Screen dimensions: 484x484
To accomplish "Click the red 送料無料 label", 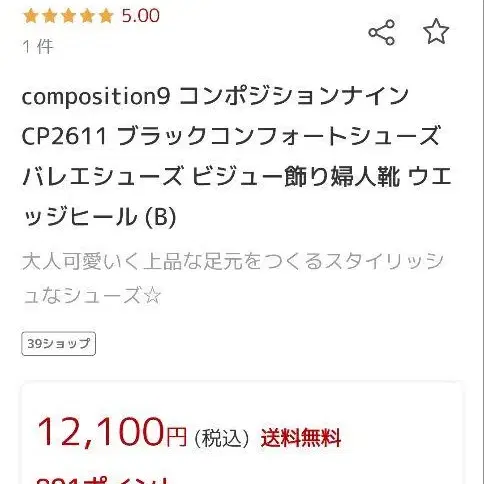I will [301, 438].
